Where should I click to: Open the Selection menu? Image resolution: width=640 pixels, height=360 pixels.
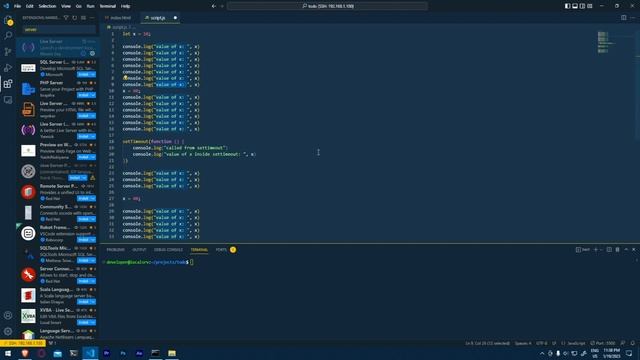[x=47, y=6]
